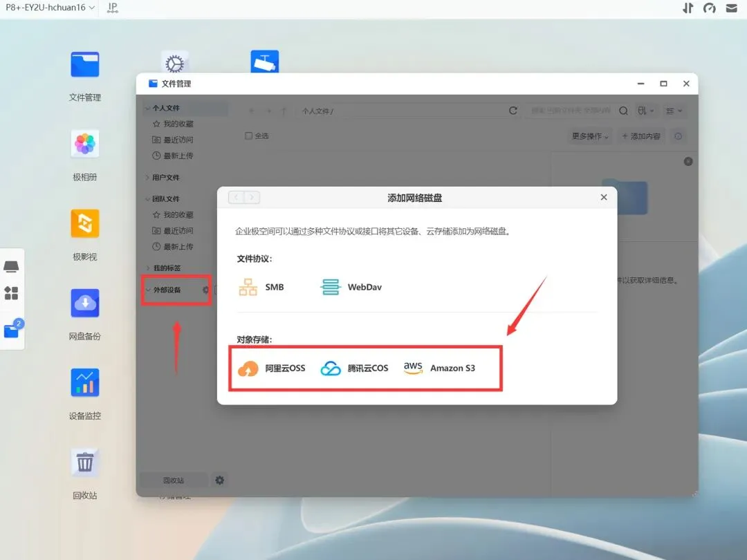This screenshot has height=560, width=747.
Task: Minimize the 文件管理 window
Action: (x=640, y=84)
